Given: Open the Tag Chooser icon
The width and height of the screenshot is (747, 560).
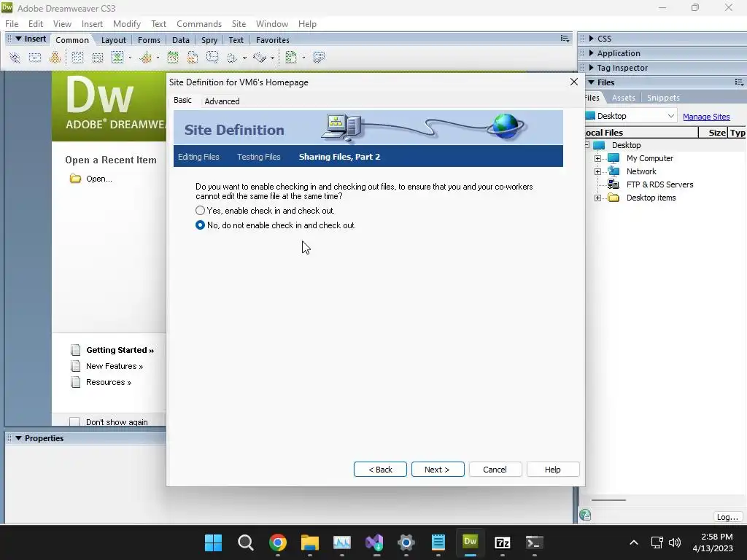Looking at the screenshot, I should 319,58.
